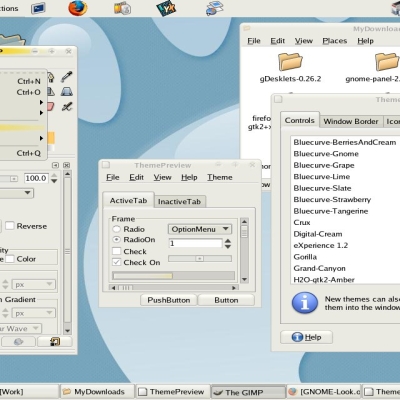Open the File menu in MyDownloads
Viewport: 400px width, 400px height.
click(254, 41)
